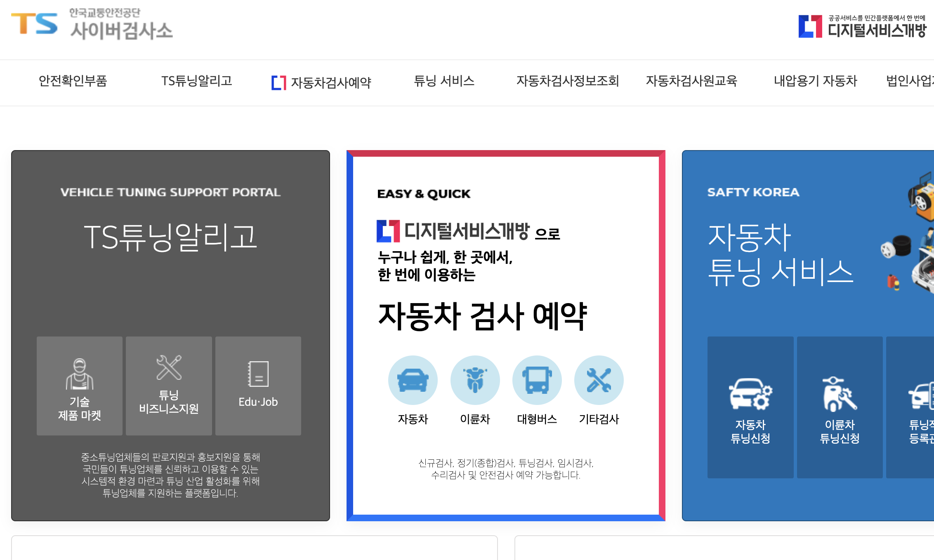Open the TS튜닝알리고 menu item

point(196,81)
